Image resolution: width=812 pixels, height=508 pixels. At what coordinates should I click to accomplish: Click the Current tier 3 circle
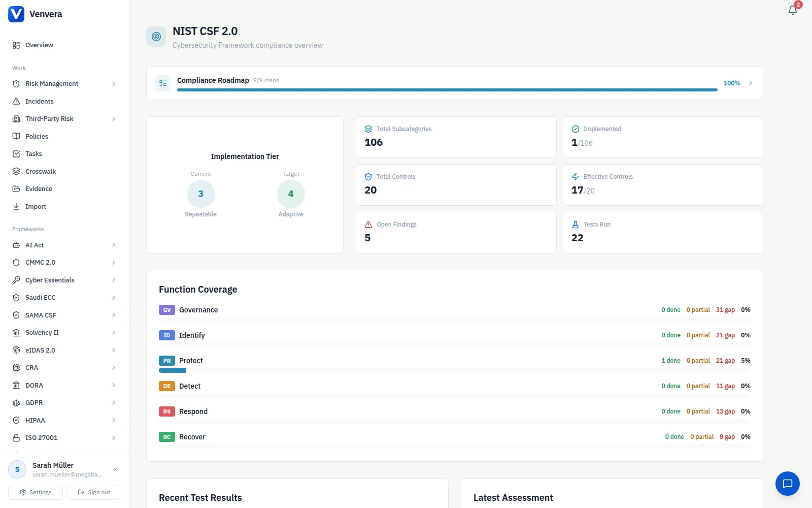point(201,194)
